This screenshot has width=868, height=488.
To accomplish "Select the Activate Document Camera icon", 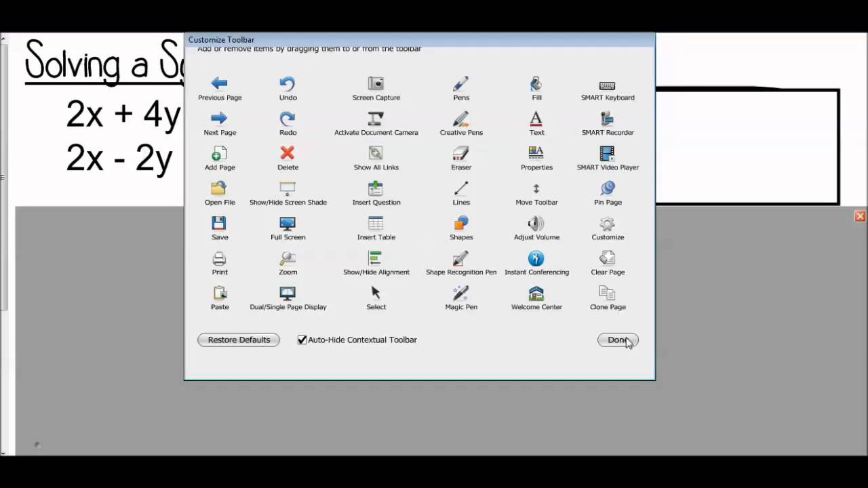I will 376,119.
